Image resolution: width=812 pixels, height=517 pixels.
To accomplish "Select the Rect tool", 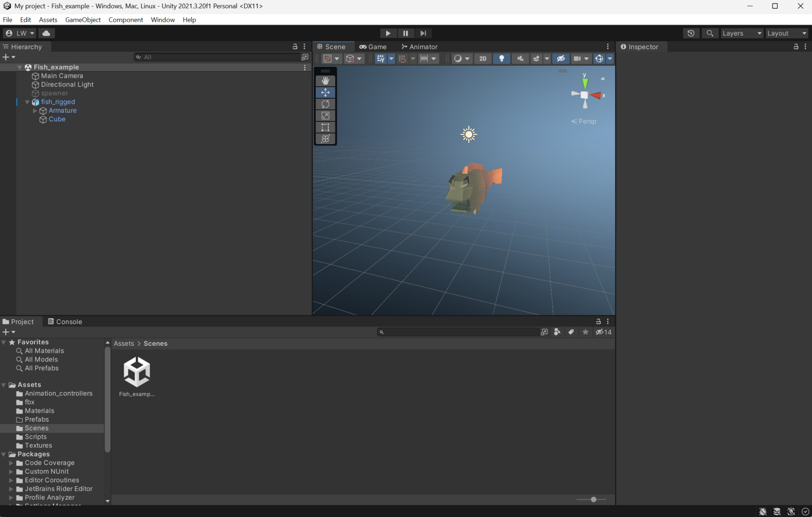I will click(x=325, y=127).
